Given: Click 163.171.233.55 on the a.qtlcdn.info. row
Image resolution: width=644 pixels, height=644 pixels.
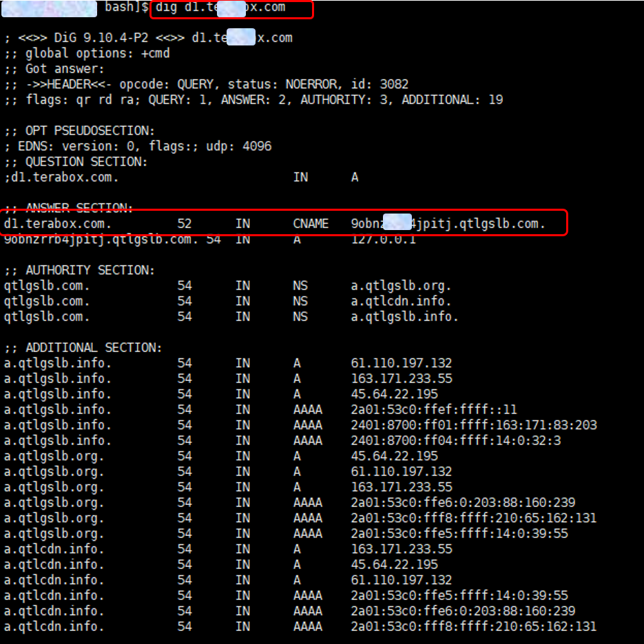Looking at the screenshot, I should point(402,549).
